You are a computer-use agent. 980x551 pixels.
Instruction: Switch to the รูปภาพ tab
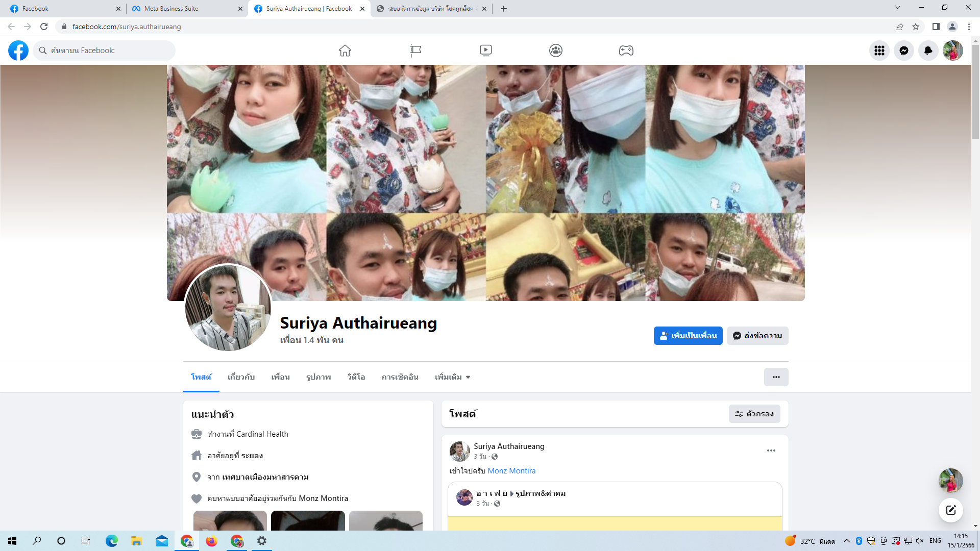click(318, 377)
